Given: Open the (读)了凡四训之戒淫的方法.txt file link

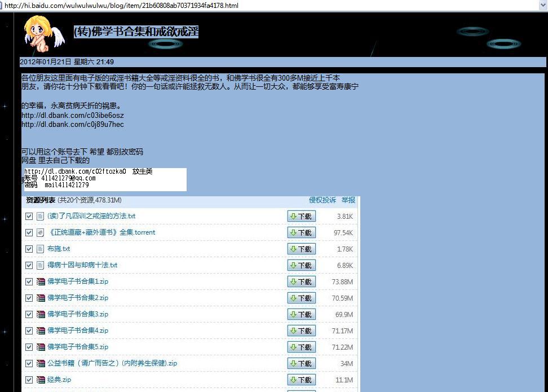Looking at the screenshot, I should pyautogui.click(x=91, y=216).
